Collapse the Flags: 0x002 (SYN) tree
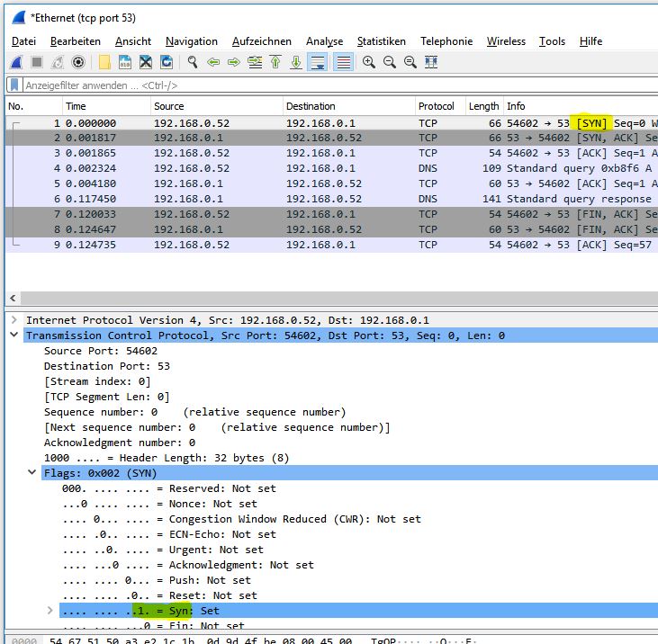The width and height of the screenshot is (658, 644). point(32,473)
